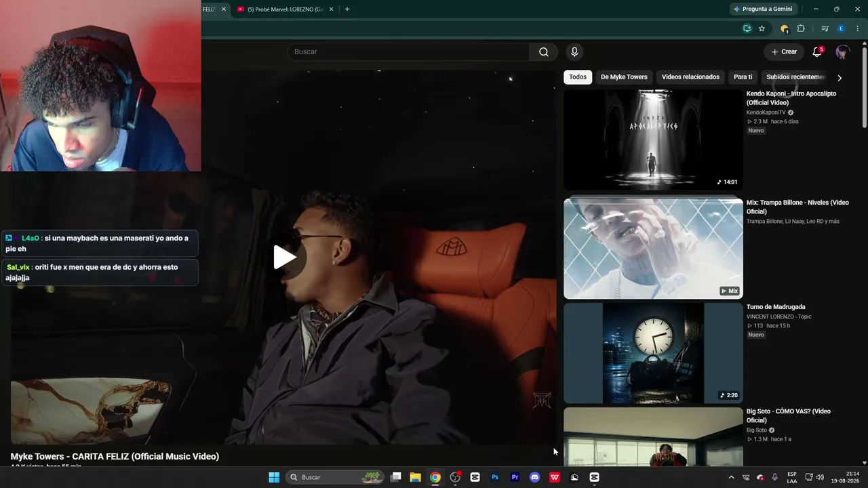Switch to Videos relacionados chip

point(690,77)
